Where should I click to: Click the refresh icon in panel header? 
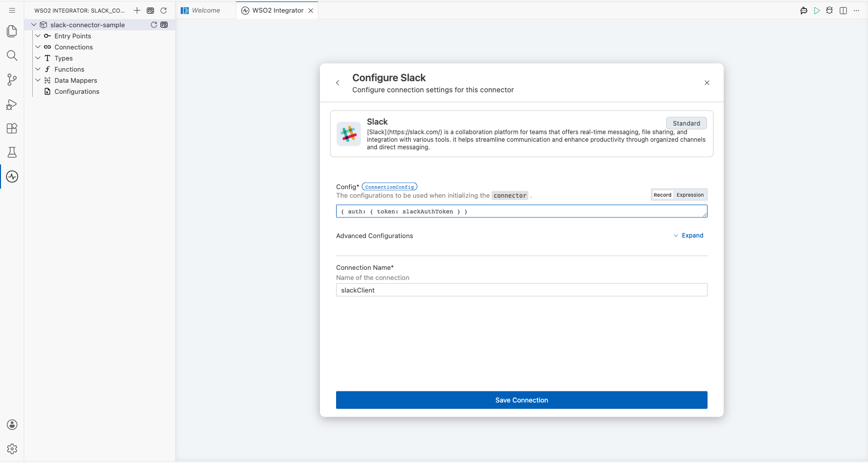(164, 10)
